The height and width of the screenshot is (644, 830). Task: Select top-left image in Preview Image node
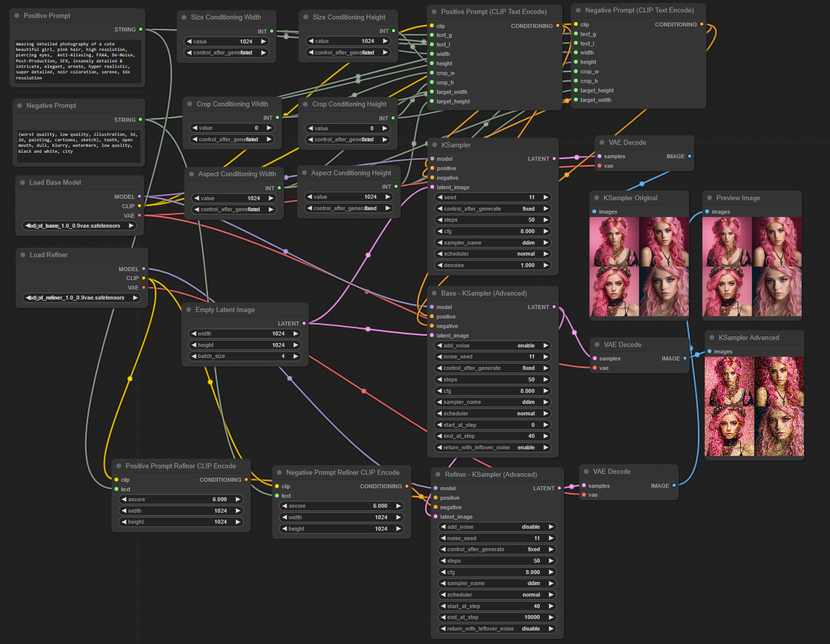727,241
